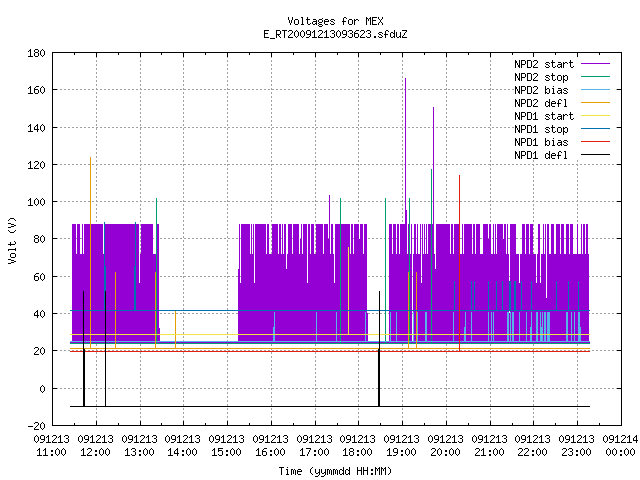Click the tall orange spike before 12:00
This screenshot has height=480, width=640.
tap(91, 252)
